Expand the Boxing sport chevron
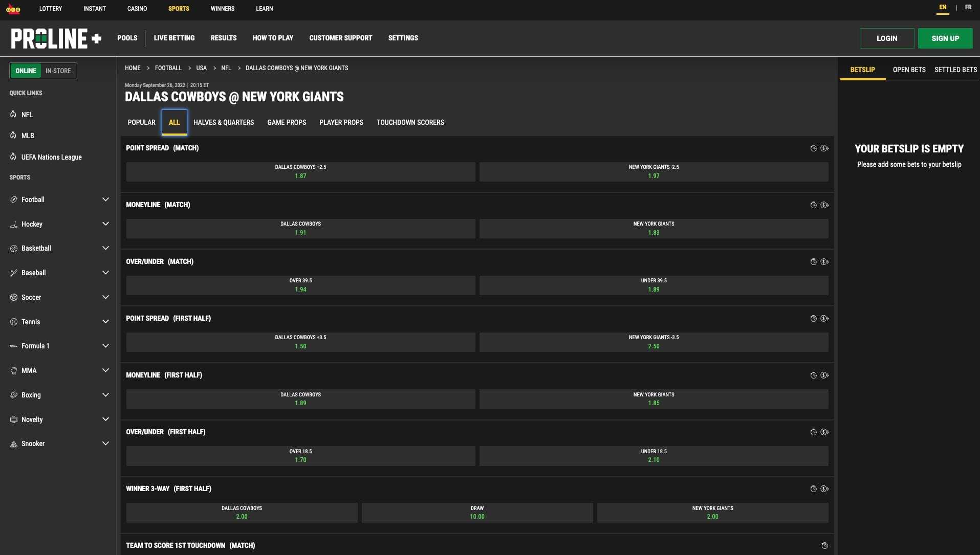Image resolution: width=980 pixels, height=555 pixels. pos(105,395)
